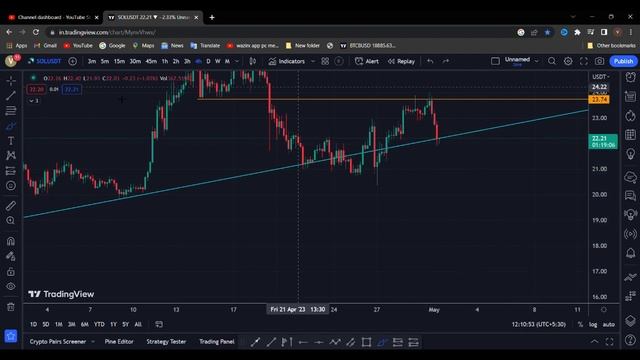Activate the zoom in tool
The width and height of the screenshot is (640, 360).
point(11,220)
